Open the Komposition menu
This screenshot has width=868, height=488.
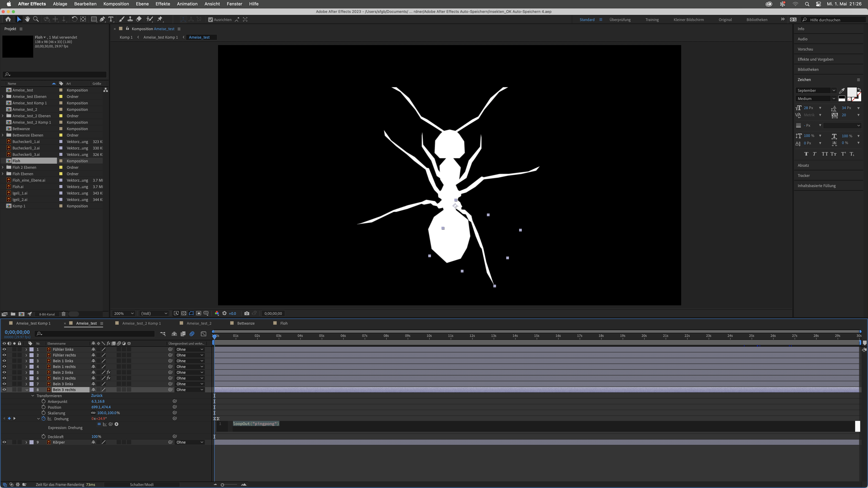tap(116, 4)
